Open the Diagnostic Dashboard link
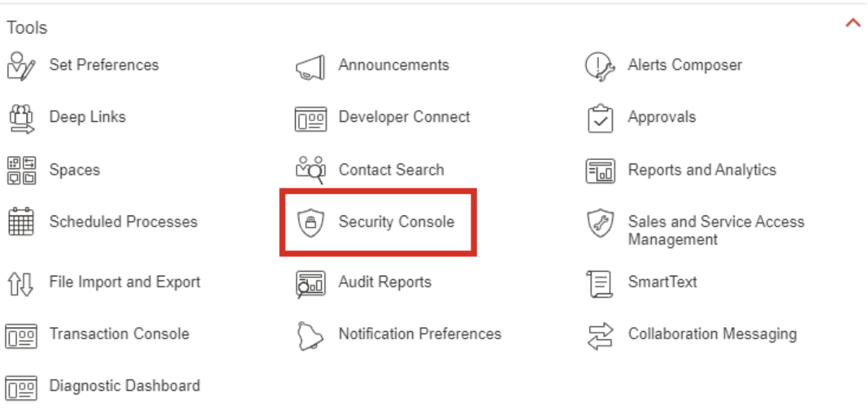The height and width of the screenshot is (416, 868). pyautogui.click(x=125, y=386)
